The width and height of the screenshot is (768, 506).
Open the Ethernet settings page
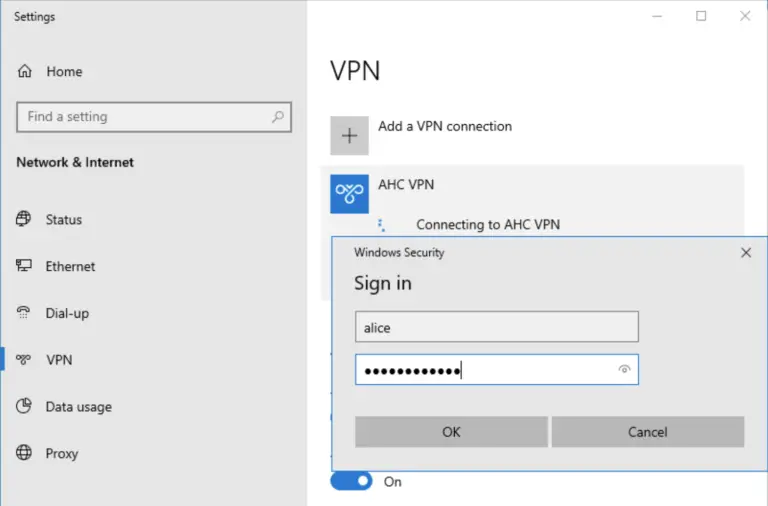tap(70, 266)
